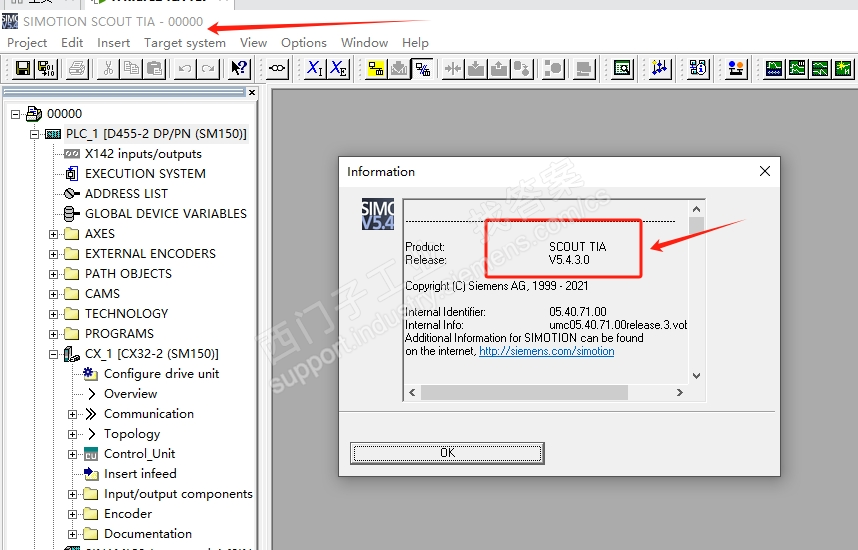Click the greyed-out Print icon
The height and width of the screenshot is (550, 858).
(77, 68)
